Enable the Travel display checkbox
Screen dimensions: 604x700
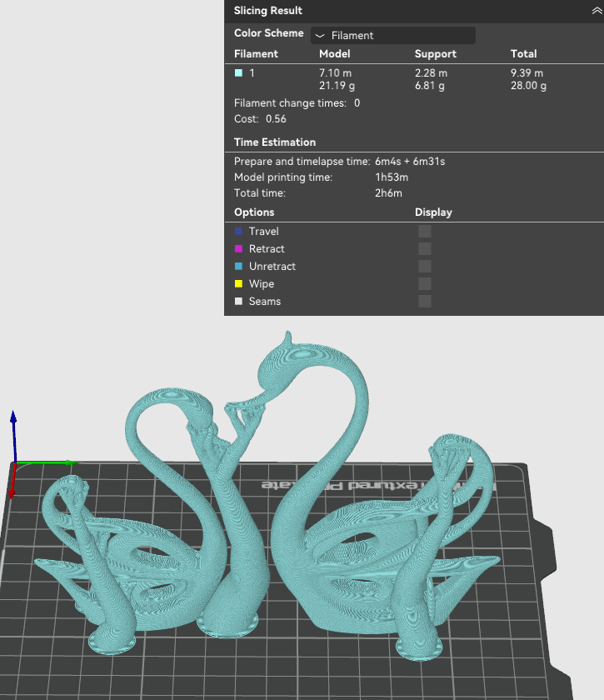coord(425,232)
